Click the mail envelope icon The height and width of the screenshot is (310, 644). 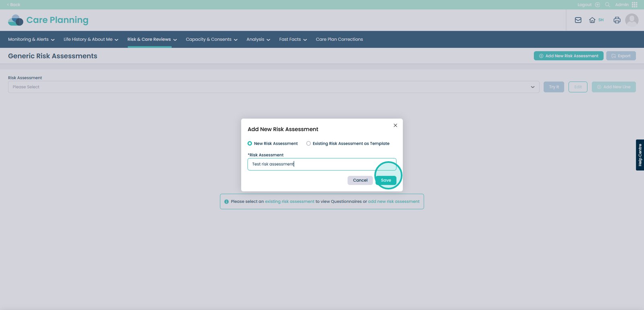(x=578, y=20)
